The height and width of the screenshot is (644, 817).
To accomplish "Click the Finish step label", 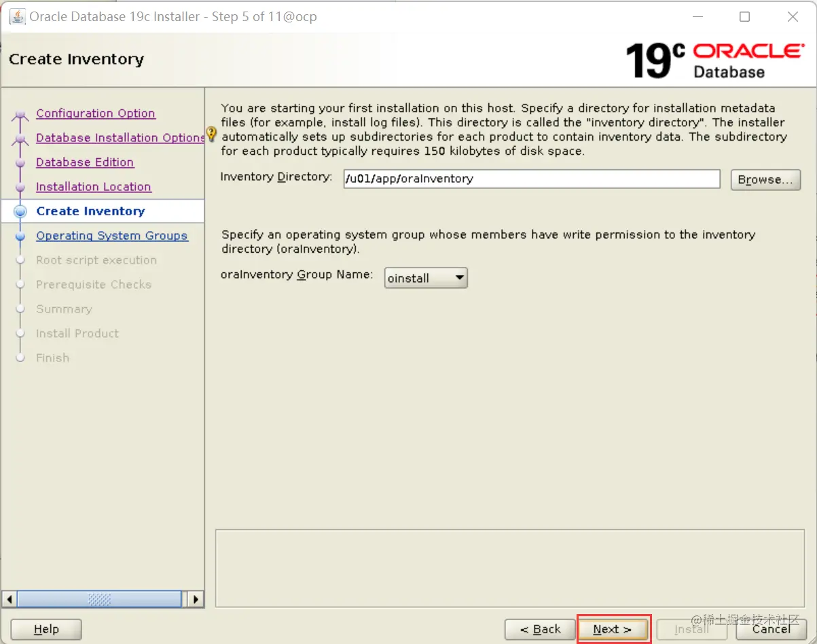I will pos(53,358).
